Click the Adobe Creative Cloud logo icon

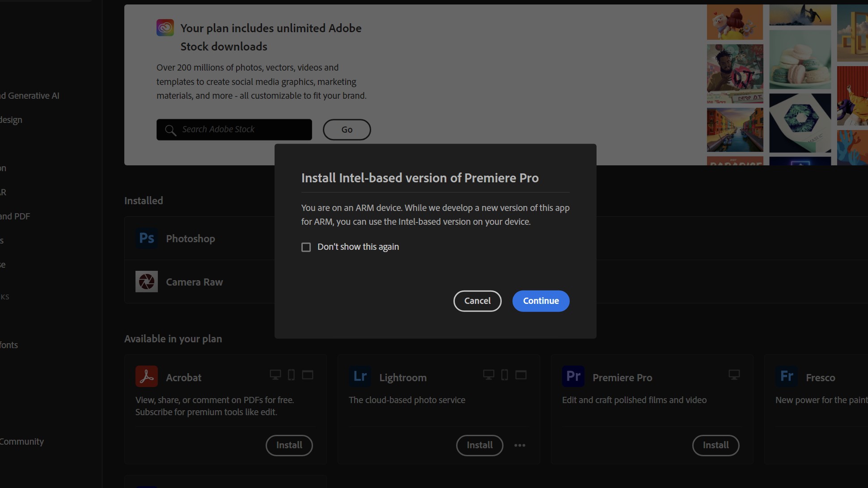(x=165, y=28)
